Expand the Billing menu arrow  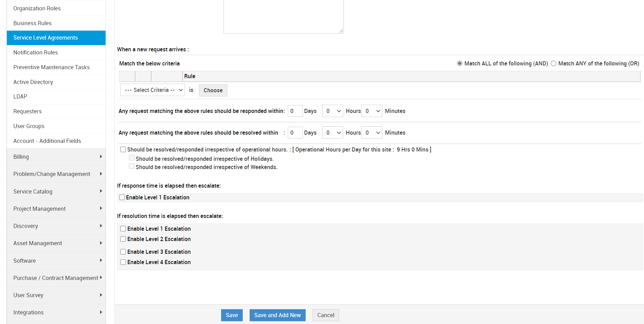click(101, 157)
